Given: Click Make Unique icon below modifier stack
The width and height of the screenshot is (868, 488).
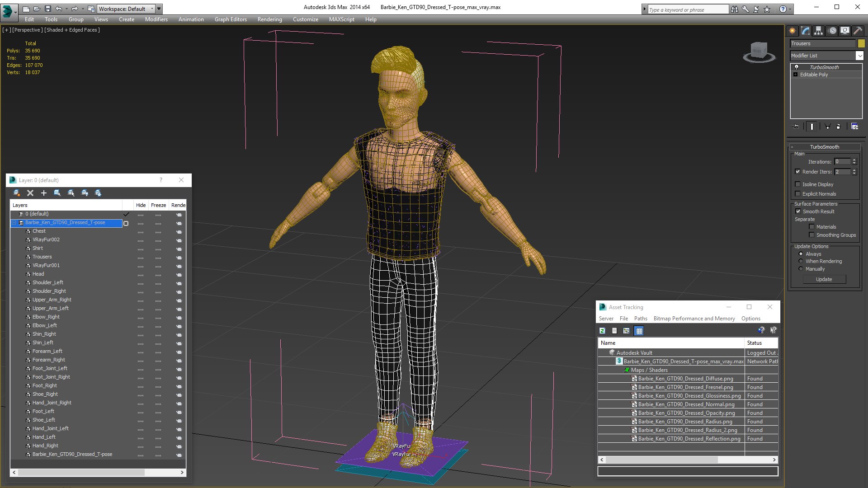Looking at the screenshot, I should pyautogui.click(x=827, y=127).
